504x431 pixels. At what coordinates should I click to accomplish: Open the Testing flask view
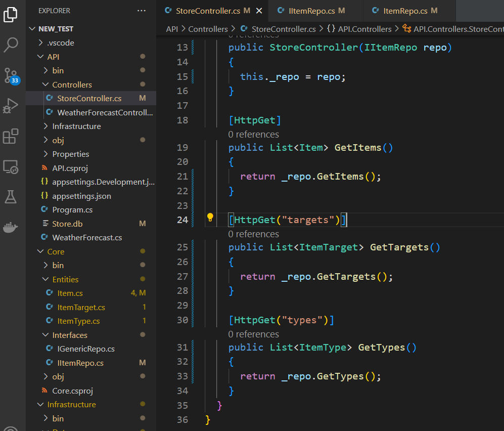click(x=10, y=197)
